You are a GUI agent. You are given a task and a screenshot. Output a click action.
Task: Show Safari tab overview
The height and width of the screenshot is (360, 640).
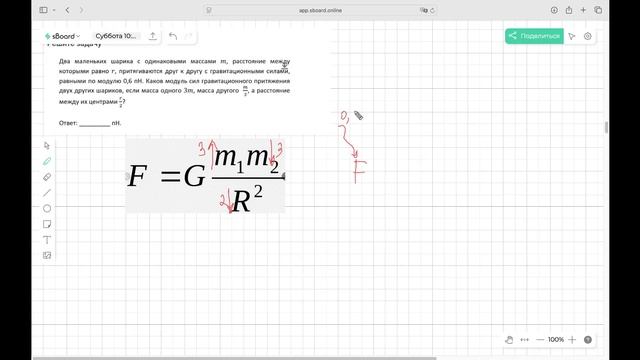[x=598, y=10]
